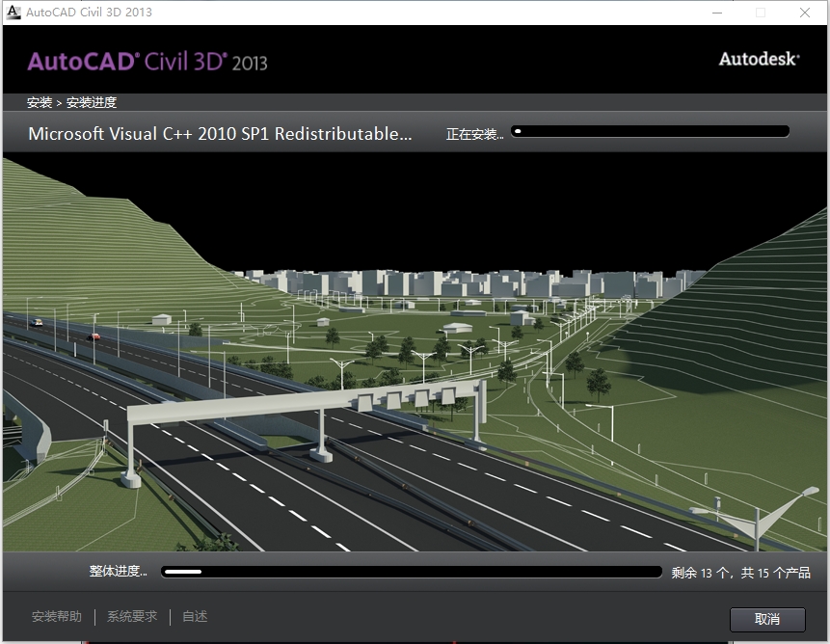The image size is (830, 644).
Task: Click the Autodesk brand logo
Action: (x=759, y=59)
